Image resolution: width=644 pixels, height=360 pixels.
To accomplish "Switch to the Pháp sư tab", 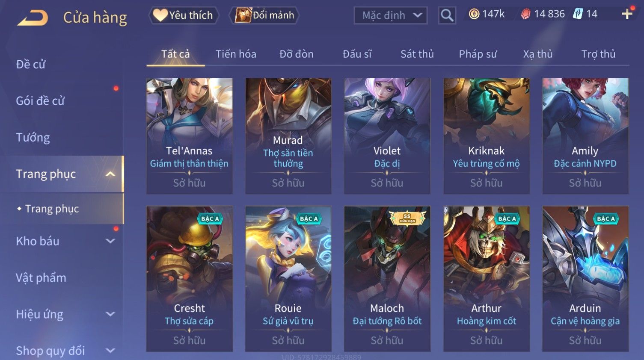I will pos(478,54).
